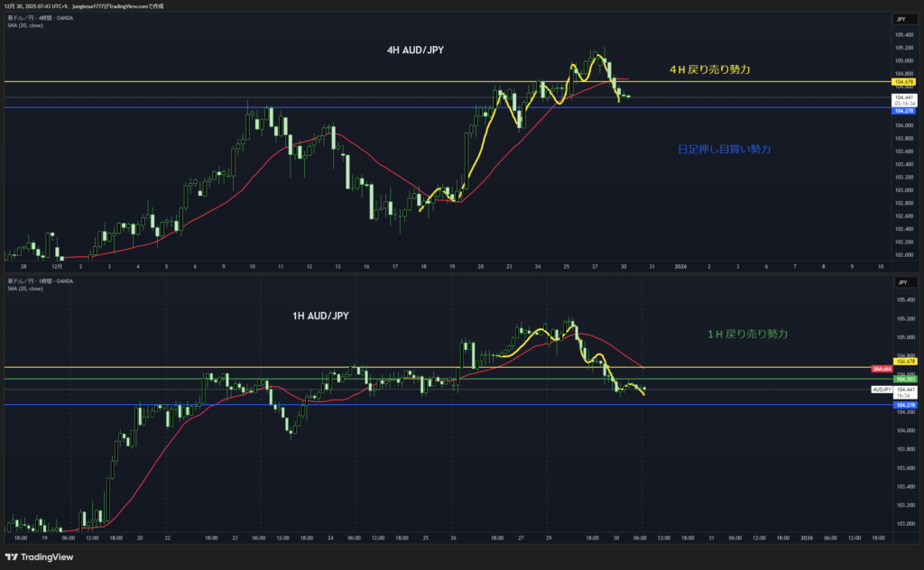Click the JPY currency badge on the upper chart
Viewport: 924px width, 570px height.
901,19
